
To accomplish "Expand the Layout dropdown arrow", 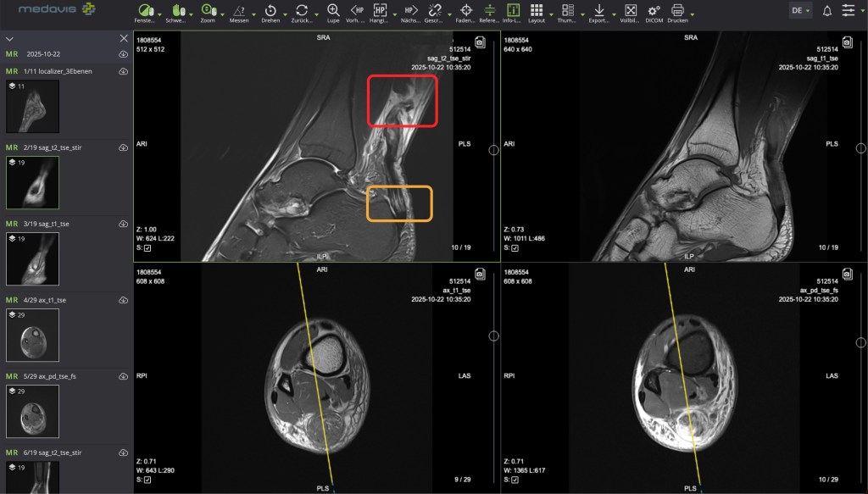I will (551, 14).
